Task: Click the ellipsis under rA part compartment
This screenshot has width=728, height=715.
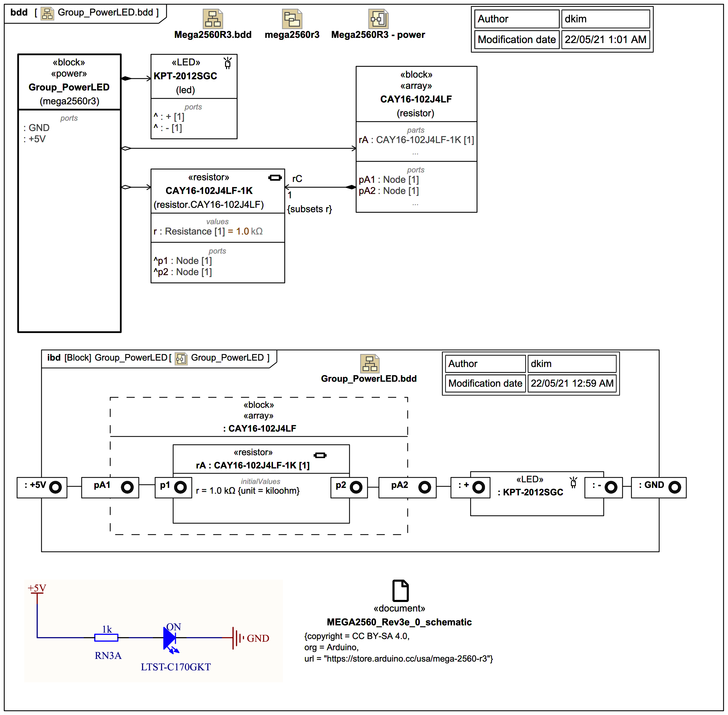Action: (415, 153)
